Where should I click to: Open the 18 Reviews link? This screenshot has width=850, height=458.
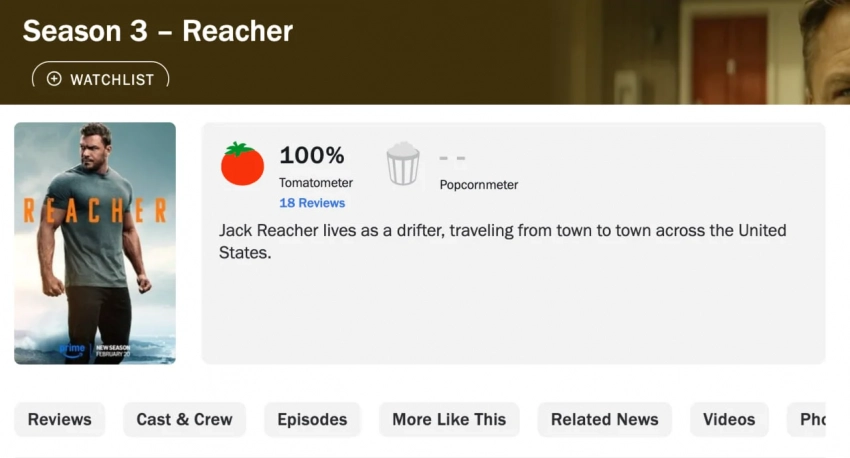(312, 203)
